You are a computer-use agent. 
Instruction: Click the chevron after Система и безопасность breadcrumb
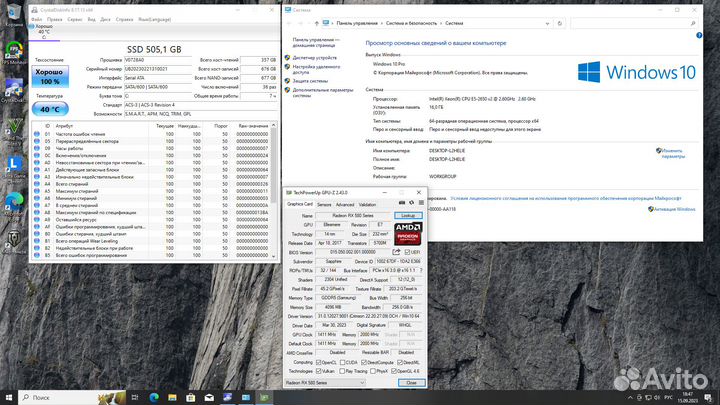pyautogui.click(x=441, y=23)
